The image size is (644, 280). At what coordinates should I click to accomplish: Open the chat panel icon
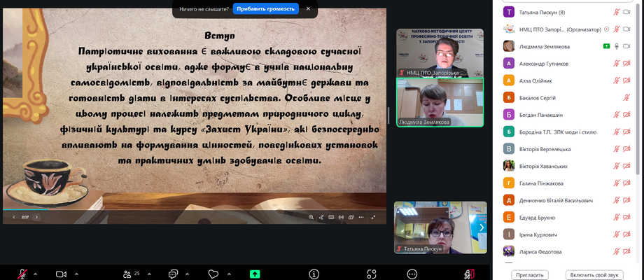click(173, 274)
